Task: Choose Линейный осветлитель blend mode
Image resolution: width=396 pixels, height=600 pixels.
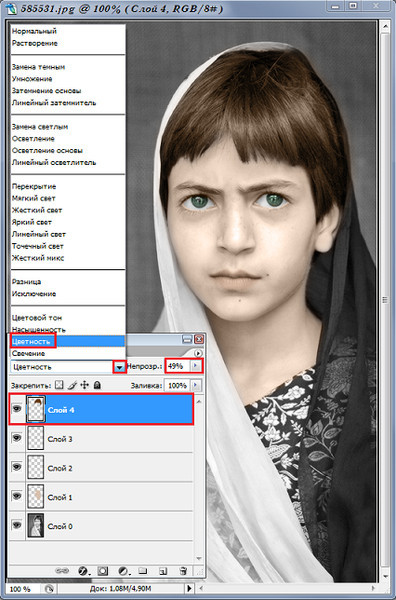Action: [x=54, y=162]
